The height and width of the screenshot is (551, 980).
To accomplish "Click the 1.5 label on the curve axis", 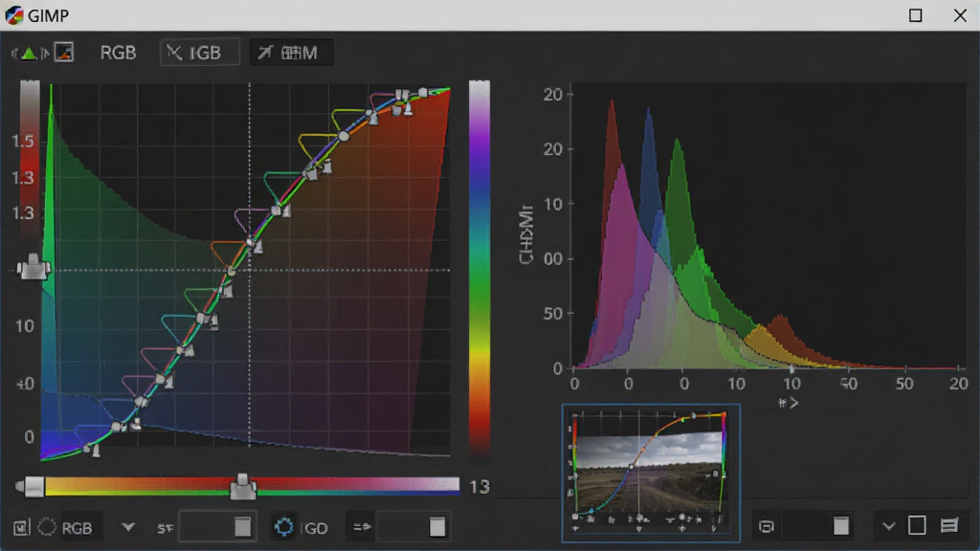I will pos(23,142).
